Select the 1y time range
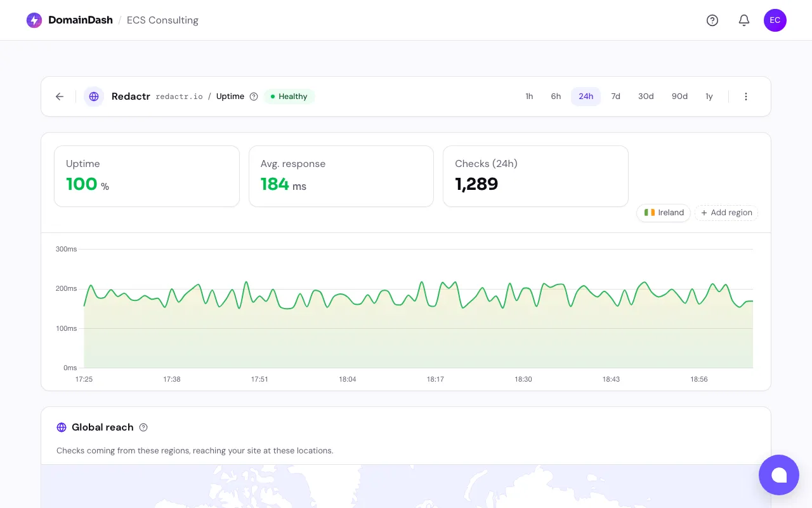 (x=709, y=97)
